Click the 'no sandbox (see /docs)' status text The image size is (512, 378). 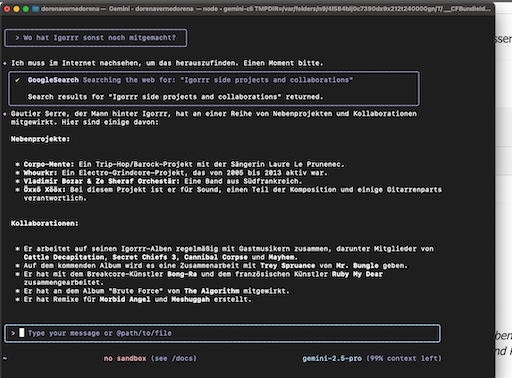click(150, 358)
